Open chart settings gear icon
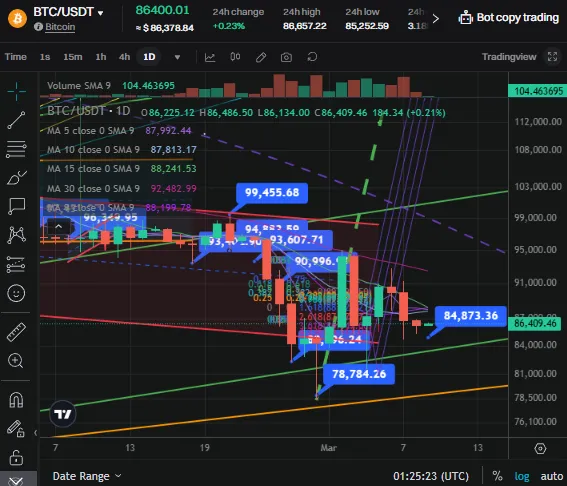Viewport: 567px width, 486px height. tap(540, 448)
